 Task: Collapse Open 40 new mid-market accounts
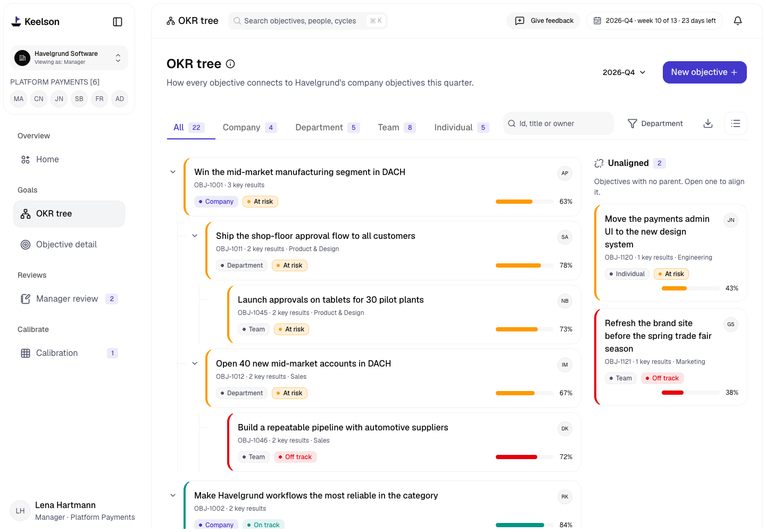coord(195,363)
